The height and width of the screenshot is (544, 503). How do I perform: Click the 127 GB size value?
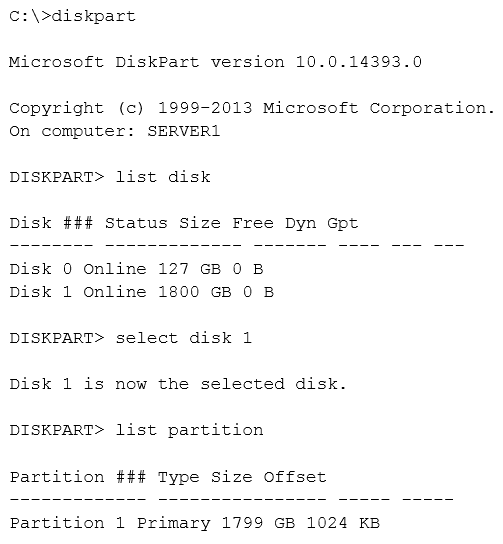(189, 269)
